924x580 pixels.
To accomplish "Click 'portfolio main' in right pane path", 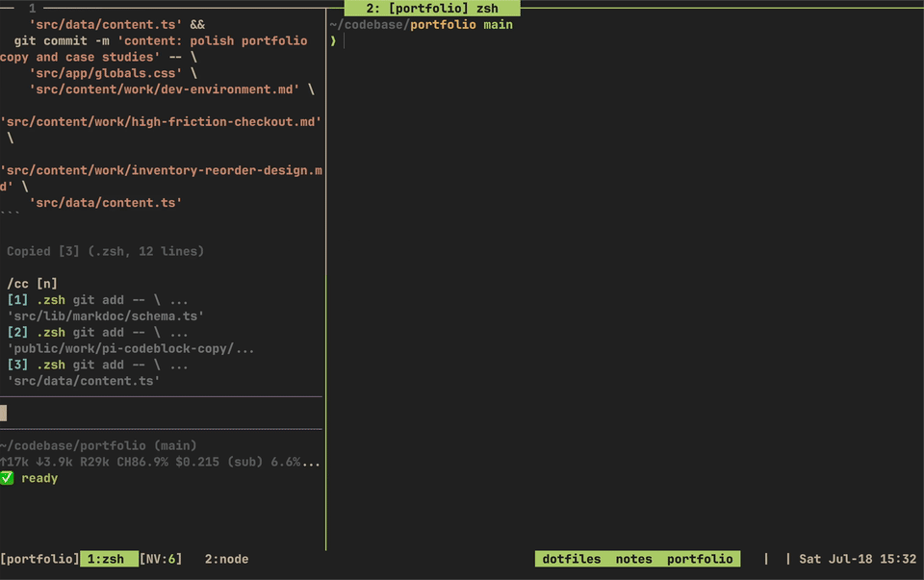I will click(x=461, y=25).
